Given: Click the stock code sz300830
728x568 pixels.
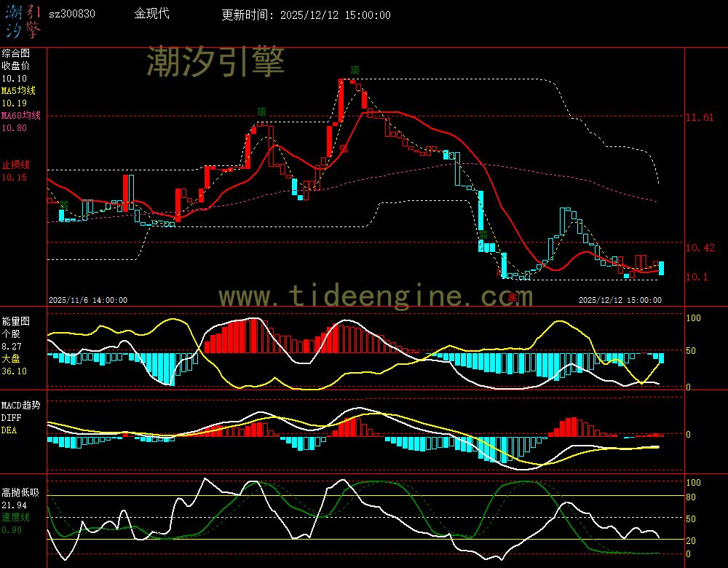Looking at the screenshot, I should point(71,14).
